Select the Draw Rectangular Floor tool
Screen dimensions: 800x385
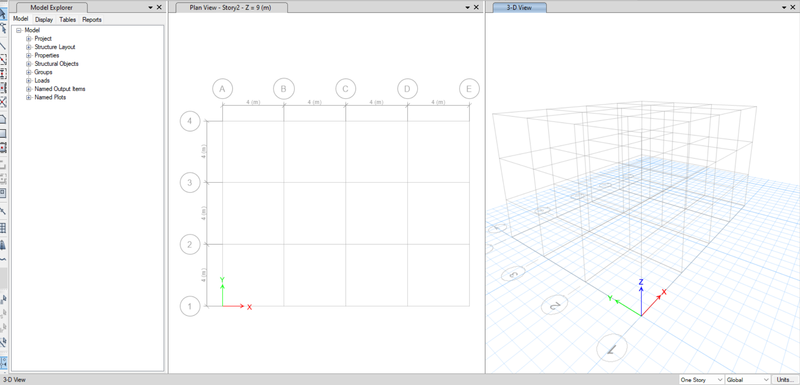(x=3, y=134)
